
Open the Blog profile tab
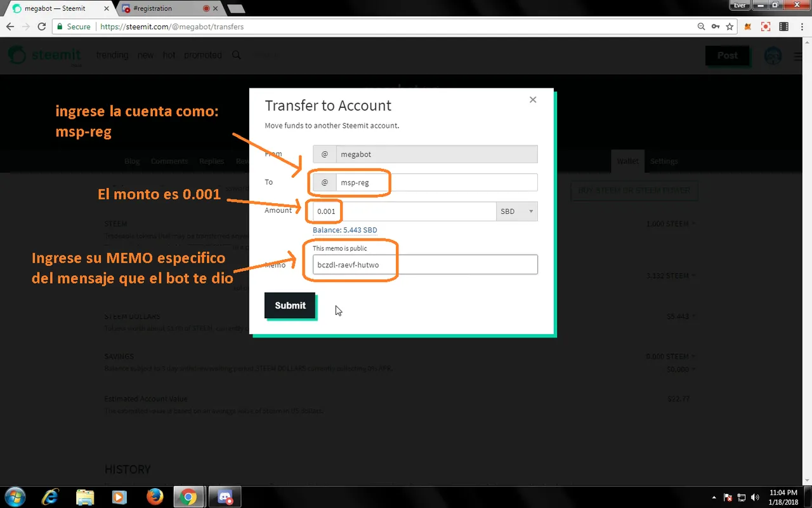(132, 161)
